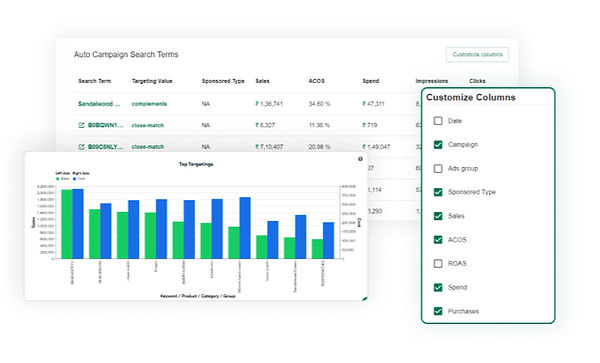This screenshot has height=363, width=600.
Task: Open the Sandalwood search term link
Action: click(99, 104)
